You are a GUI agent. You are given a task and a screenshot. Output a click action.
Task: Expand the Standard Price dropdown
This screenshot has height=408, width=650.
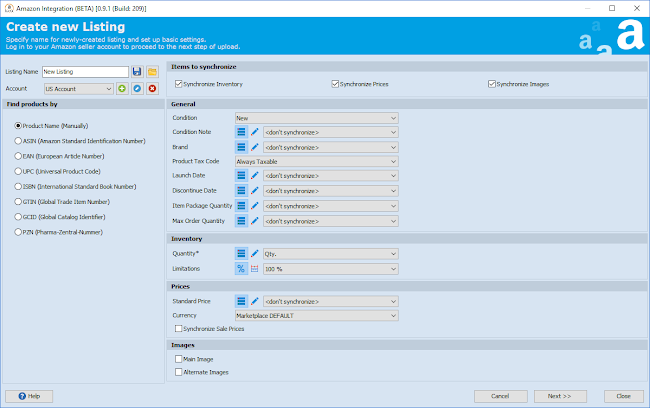(x=331, y=301)
